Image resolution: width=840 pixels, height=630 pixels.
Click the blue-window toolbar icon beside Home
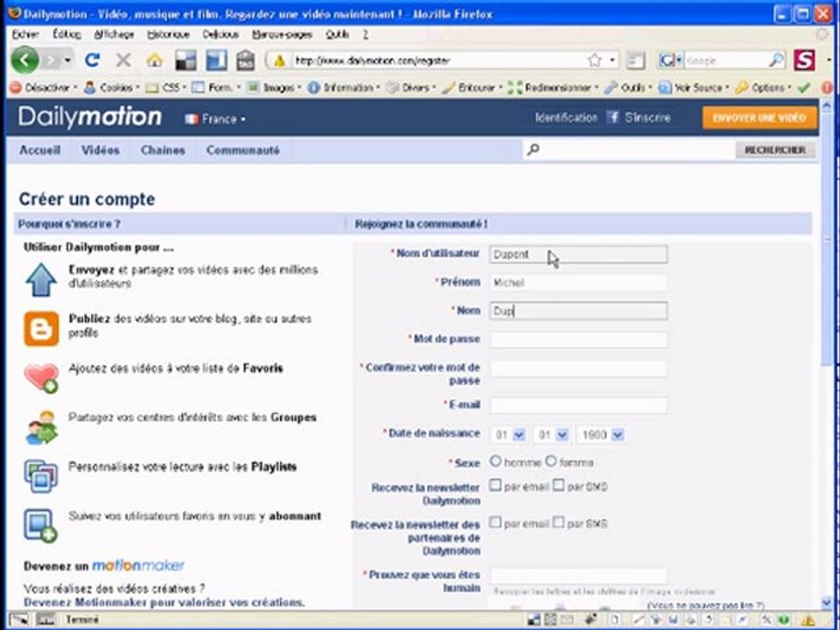coord(216,60)
